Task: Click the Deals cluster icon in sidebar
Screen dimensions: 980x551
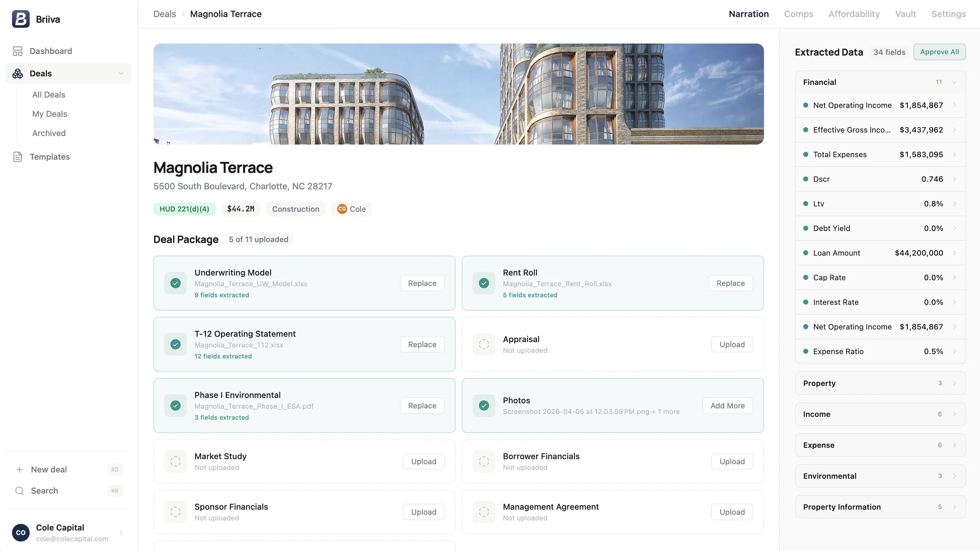Action: click(17, 74)
